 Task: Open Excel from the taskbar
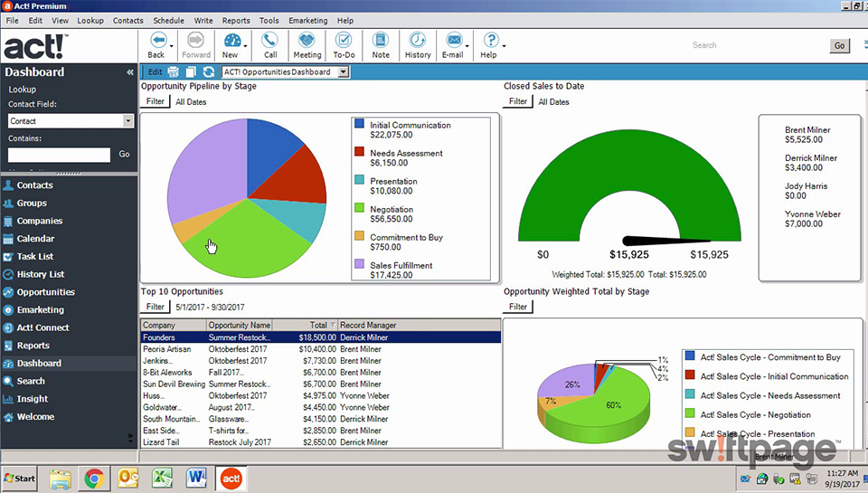click(162, 479)
